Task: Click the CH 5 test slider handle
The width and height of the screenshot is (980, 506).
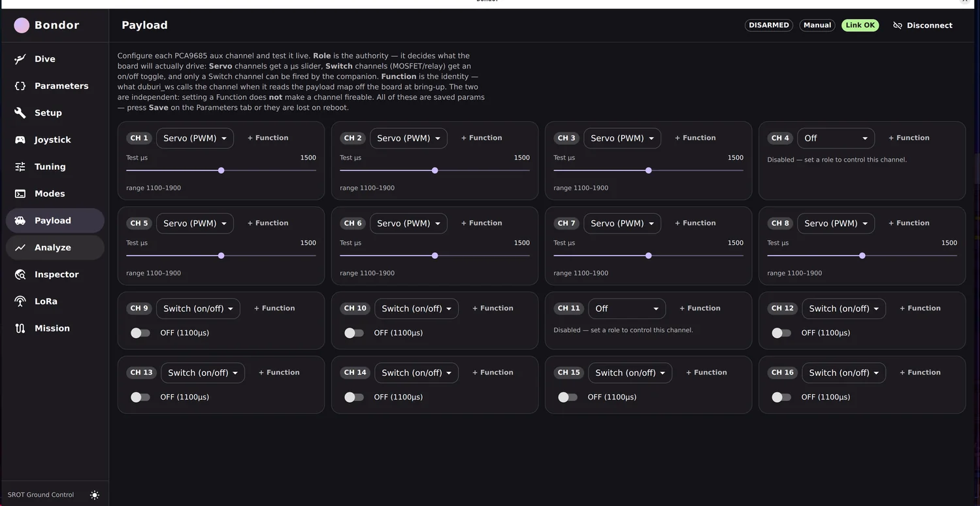Action: (221, 256)
